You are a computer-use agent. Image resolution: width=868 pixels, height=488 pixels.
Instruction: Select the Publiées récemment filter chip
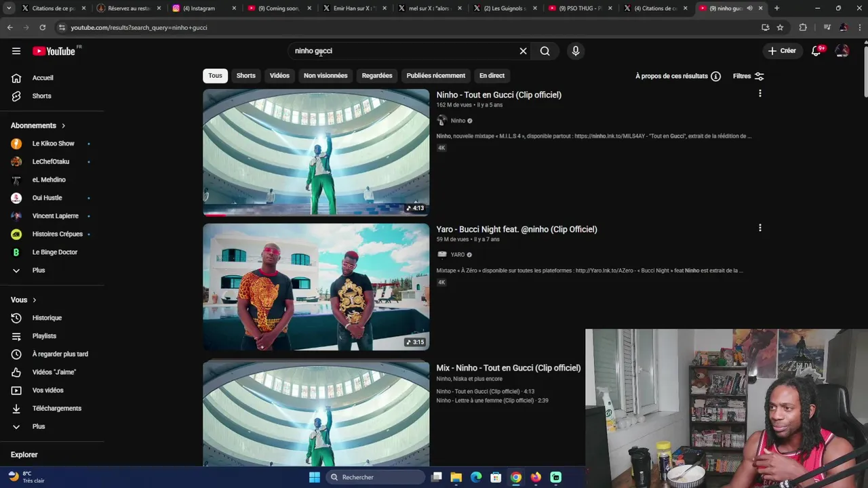click(436, 76)
